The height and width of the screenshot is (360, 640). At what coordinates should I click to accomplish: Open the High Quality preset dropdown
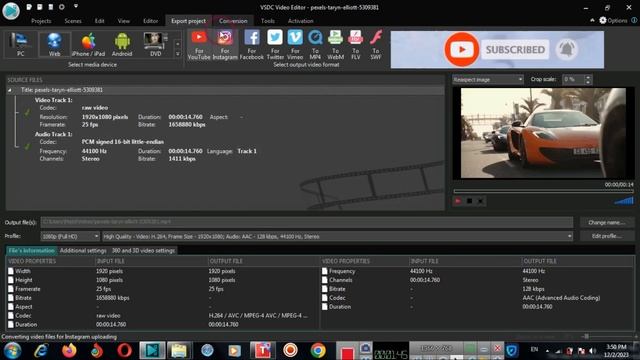pos(337,236)
